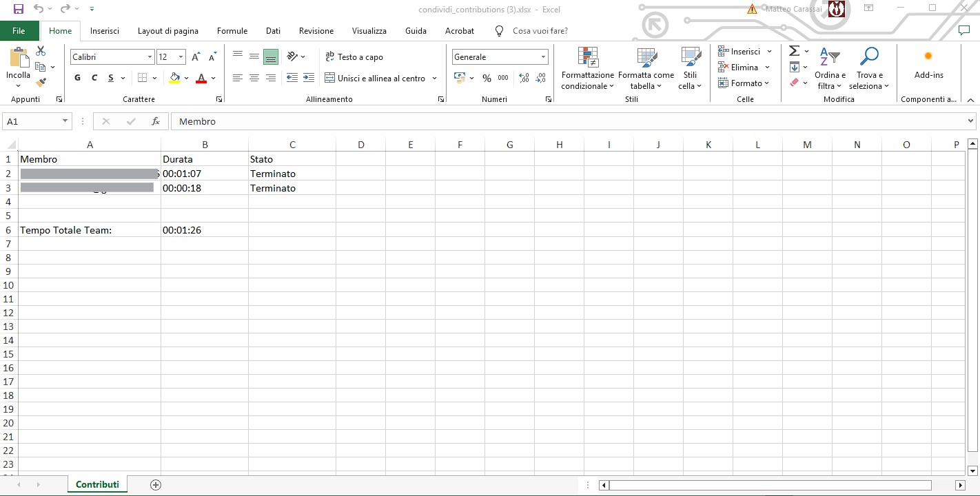Expand the Formattazione condizionale menu

click(587, 69)
